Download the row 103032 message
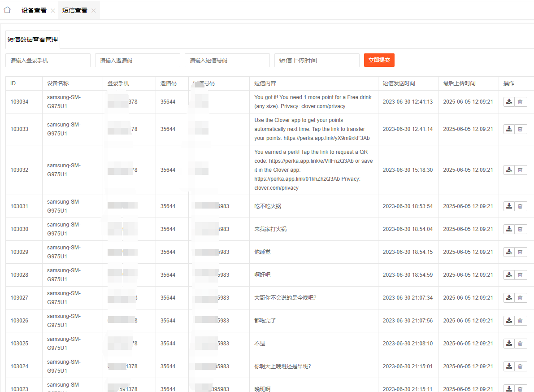The image size is (534, 392). coord(509,170)
